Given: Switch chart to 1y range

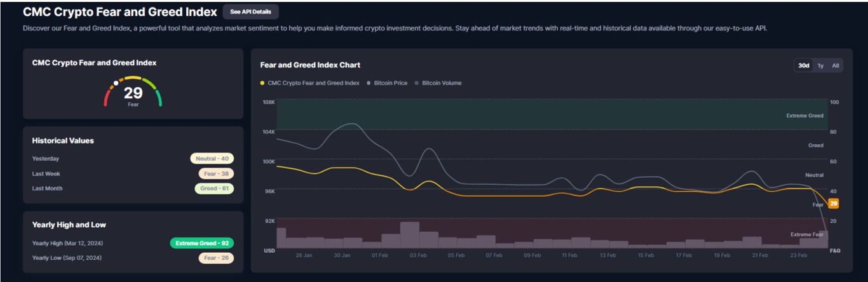Looking at the screenshot, I should pyautogui.click(x=820, y=65).
